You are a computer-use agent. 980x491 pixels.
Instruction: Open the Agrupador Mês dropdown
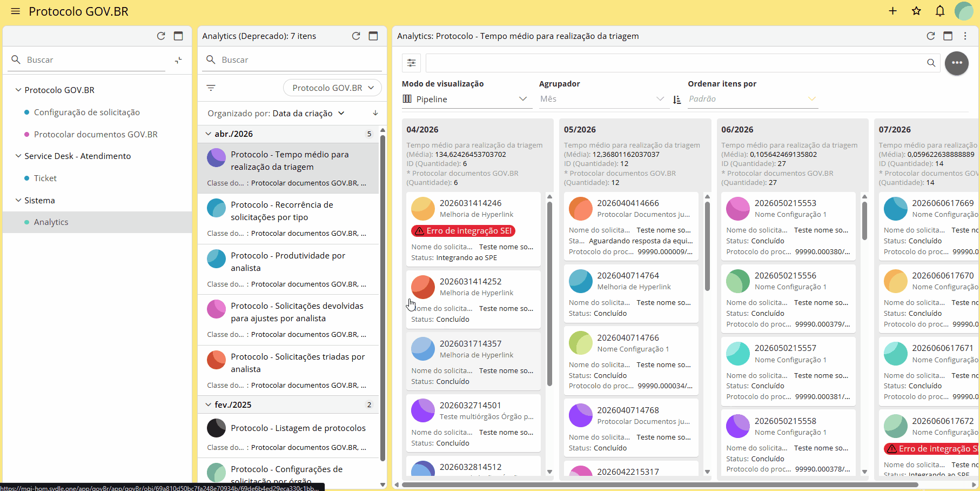(602, 99)
